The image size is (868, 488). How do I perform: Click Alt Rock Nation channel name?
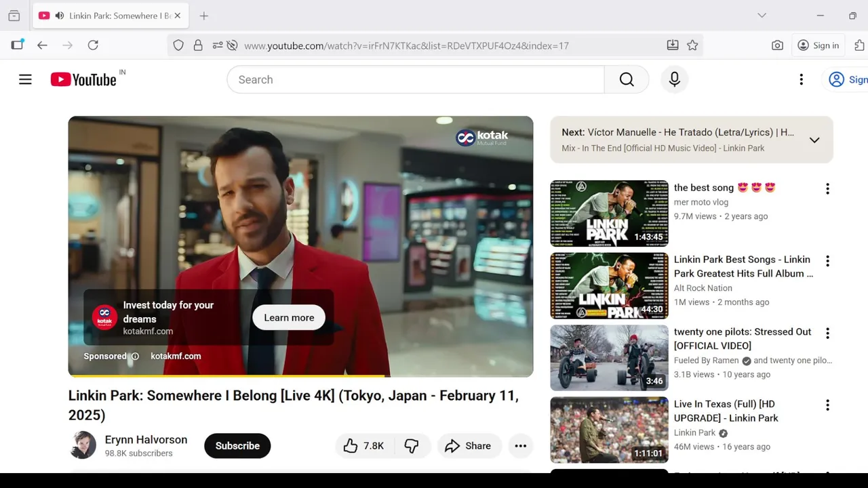703,288
